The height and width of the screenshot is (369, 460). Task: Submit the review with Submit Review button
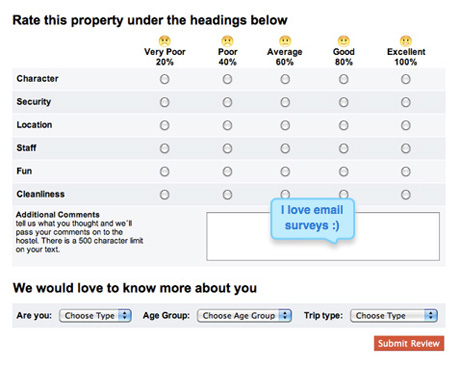point(409,343)
